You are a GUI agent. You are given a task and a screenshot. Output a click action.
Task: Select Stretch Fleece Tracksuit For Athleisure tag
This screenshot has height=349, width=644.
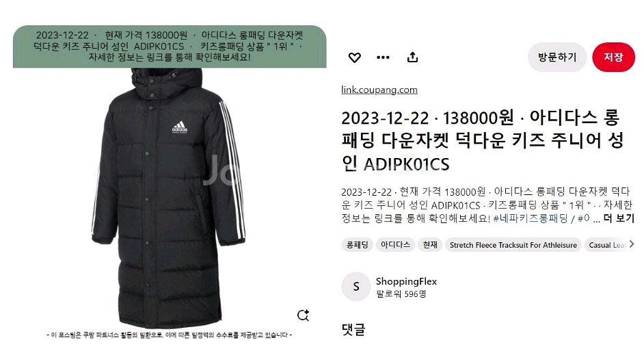(513, 245)
